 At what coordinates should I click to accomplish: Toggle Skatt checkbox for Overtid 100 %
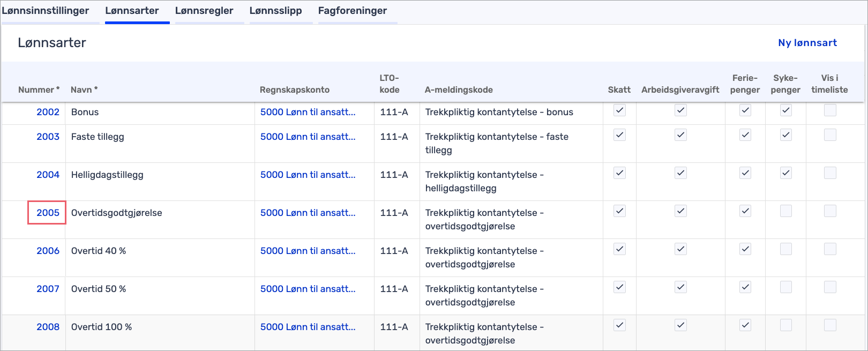point(619,325)
